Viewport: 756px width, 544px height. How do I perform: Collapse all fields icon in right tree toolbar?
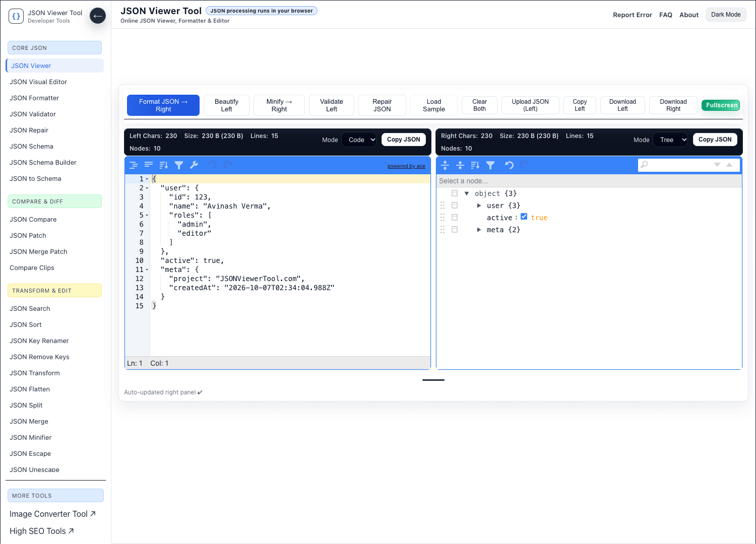point(460,165)
